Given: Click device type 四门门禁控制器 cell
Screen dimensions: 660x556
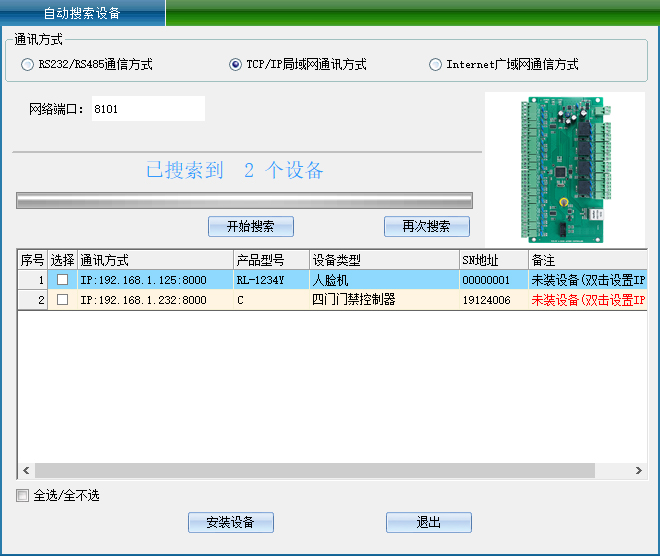Looking at the screenshot, I should click(384, 300).
